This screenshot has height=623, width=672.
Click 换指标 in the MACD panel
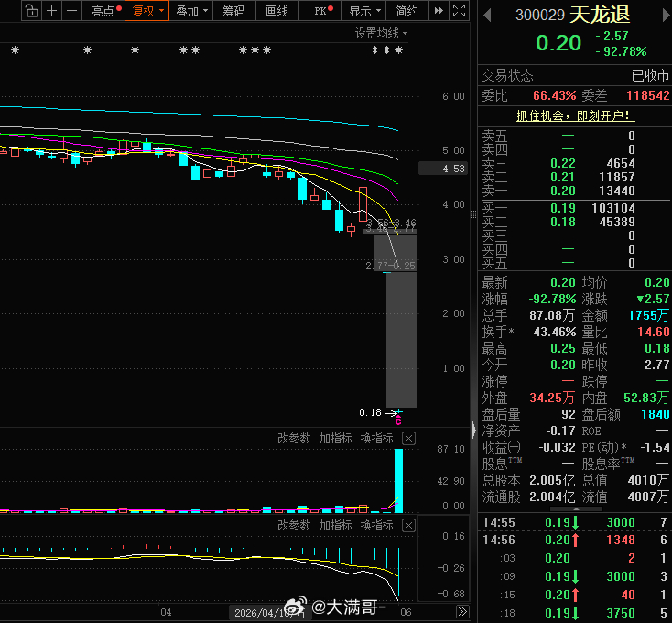tap(376, 525)
